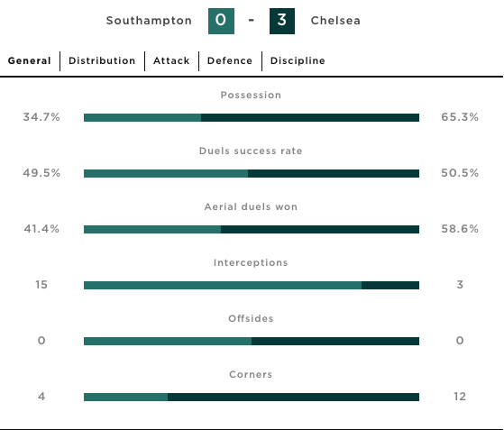Click the Corners comparison bar
504x430 pixels.
252,397
